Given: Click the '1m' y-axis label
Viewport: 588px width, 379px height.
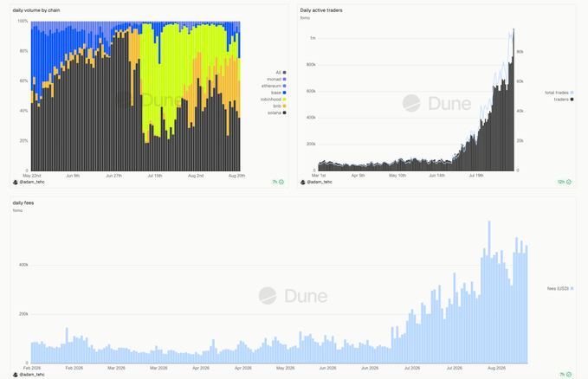Looking at the screenshot, I should pos(313,38).
